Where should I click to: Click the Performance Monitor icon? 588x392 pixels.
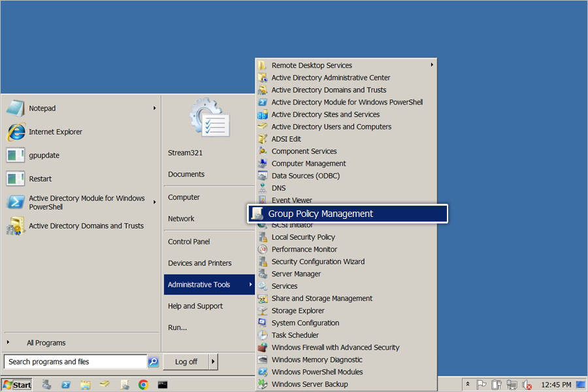click(263, 249)
